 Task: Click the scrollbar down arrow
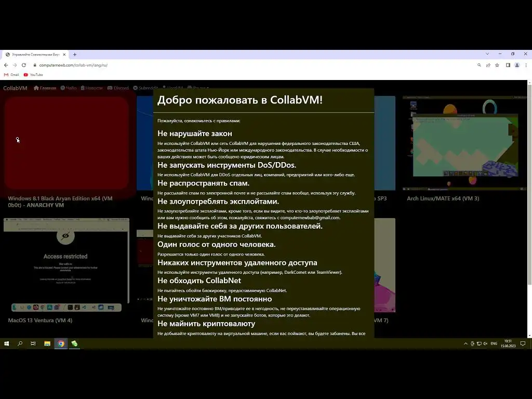[529, 336]
